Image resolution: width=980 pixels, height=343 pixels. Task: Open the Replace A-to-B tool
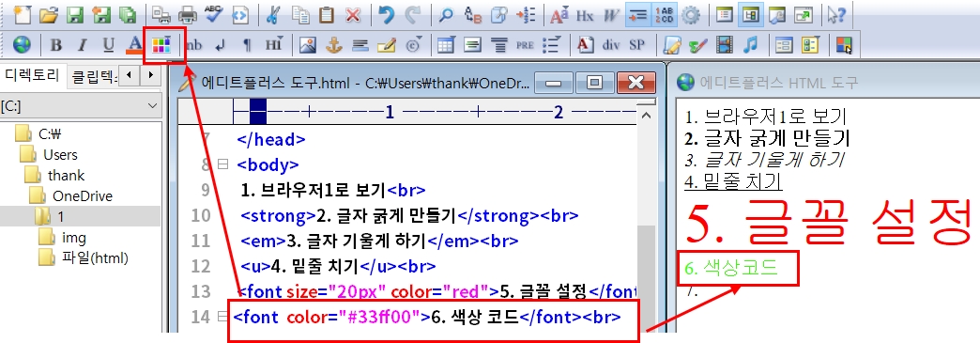point(473,15)
